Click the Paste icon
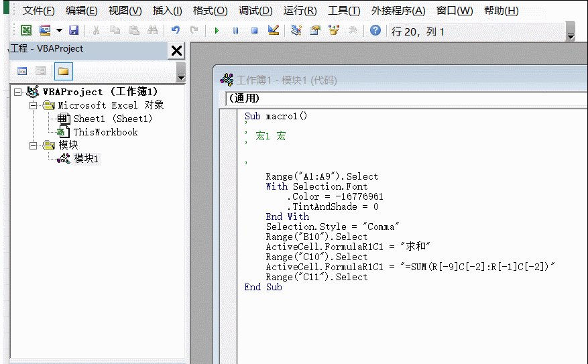Screen dimensions: 588x364 tap(133, 30)
